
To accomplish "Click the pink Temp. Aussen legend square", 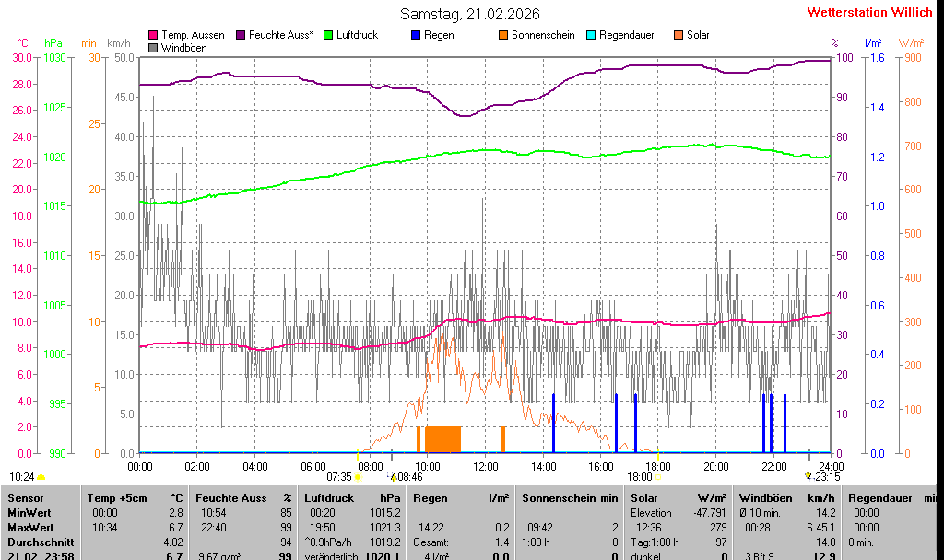I will 153,35.
